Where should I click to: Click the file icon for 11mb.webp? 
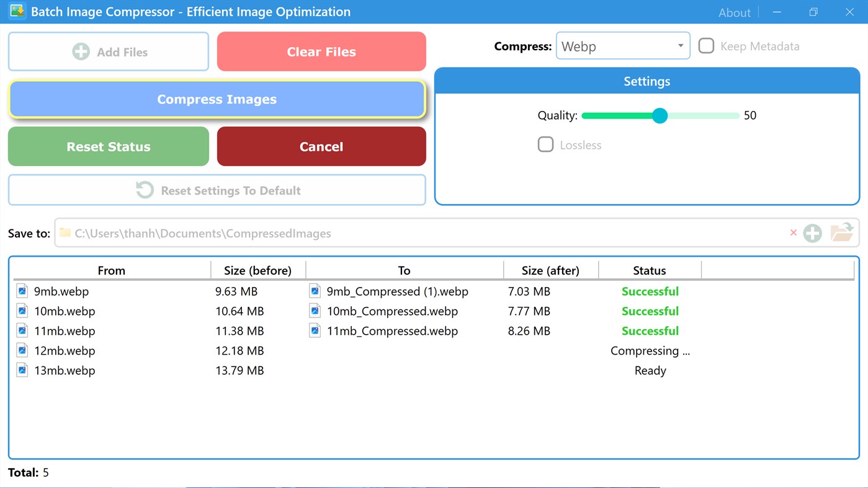(x=22, y=331)
